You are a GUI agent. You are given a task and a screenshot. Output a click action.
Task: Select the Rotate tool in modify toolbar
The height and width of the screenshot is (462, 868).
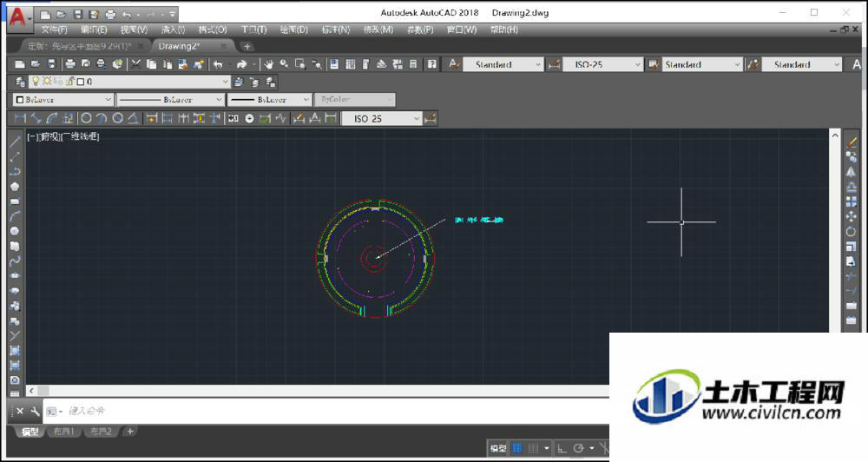click(852, 232)
